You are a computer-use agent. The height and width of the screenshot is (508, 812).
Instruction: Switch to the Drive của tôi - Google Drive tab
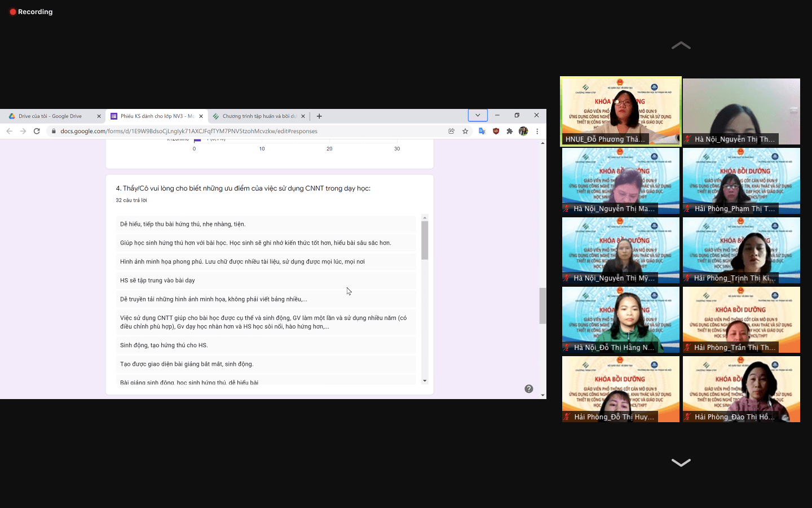point(52,116)
